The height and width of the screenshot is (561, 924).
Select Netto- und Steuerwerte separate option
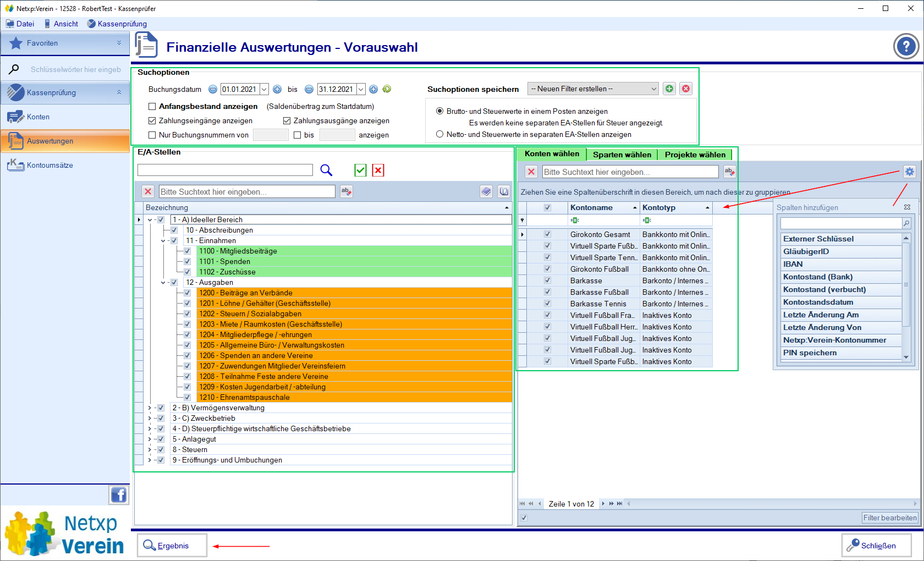[x=439, y=134]
